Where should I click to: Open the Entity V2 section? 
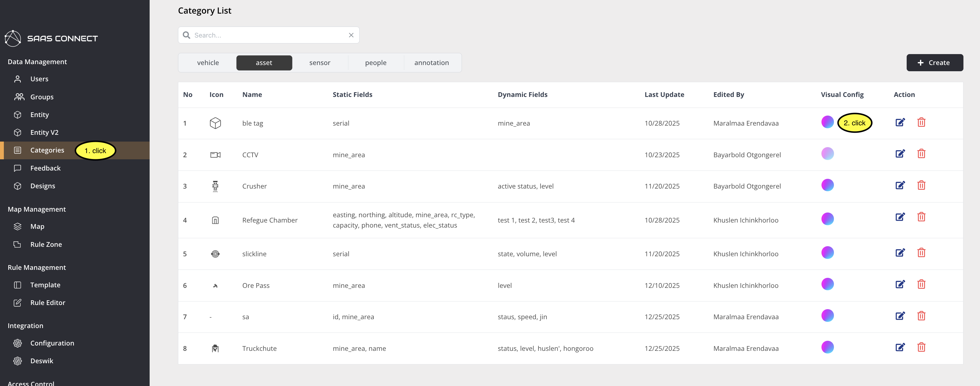[x=45, y=132]
